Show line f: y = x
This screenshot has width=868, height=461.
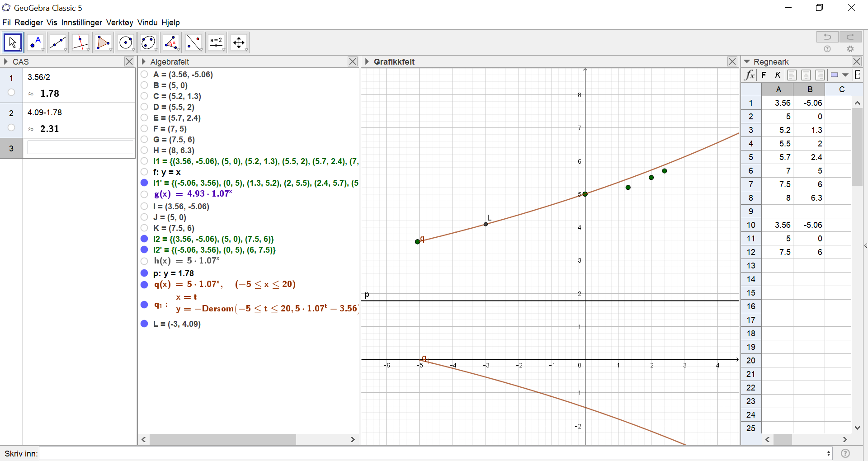click(x=144, y=172)
